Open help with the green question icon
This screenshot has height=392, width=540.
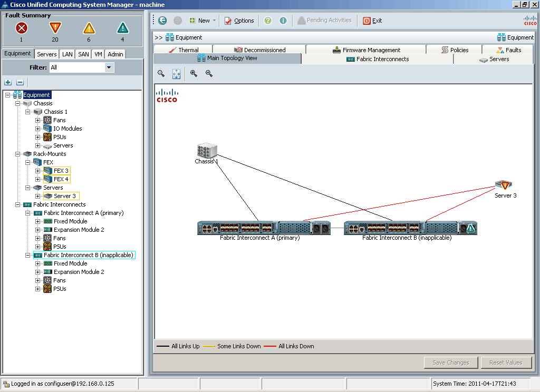point(267,21)
